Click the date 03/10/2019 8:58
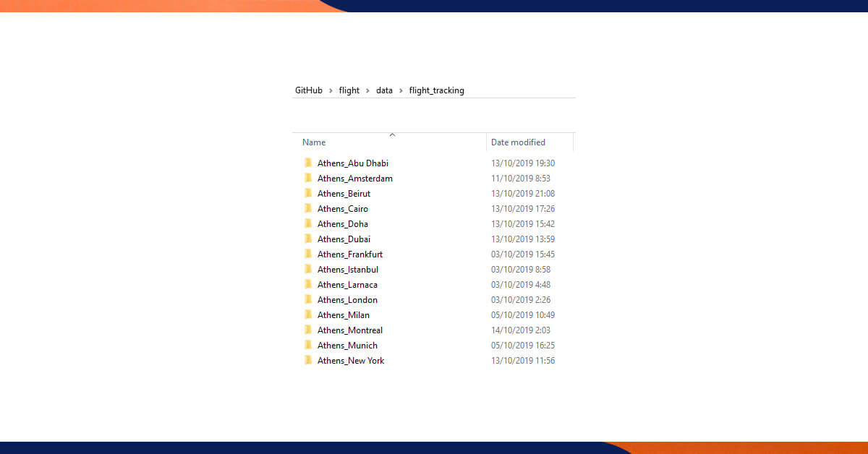Image resolution: width=868 pixels, height=454 pixels. coord(521,270)
